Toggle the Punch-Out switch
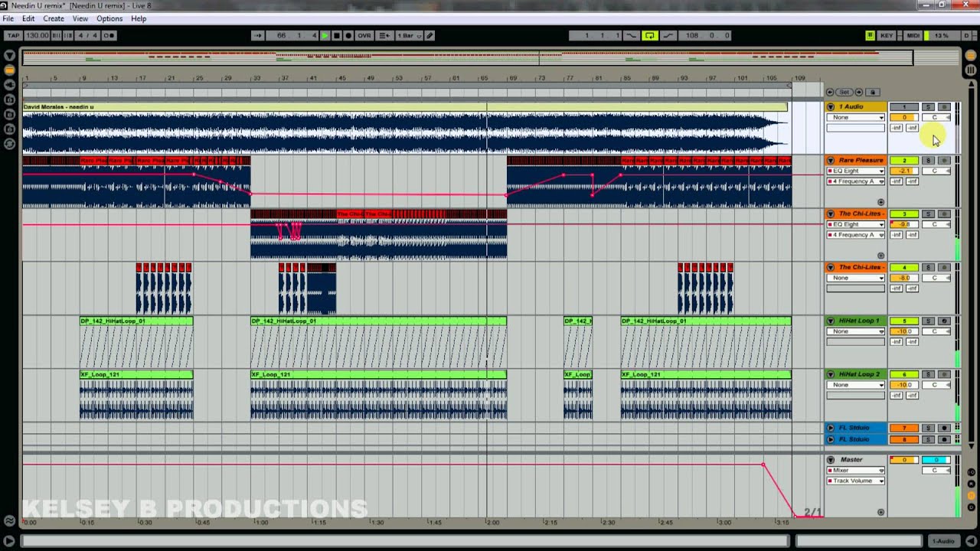Viewport: 980px width, 551px height. pos(668,35)
